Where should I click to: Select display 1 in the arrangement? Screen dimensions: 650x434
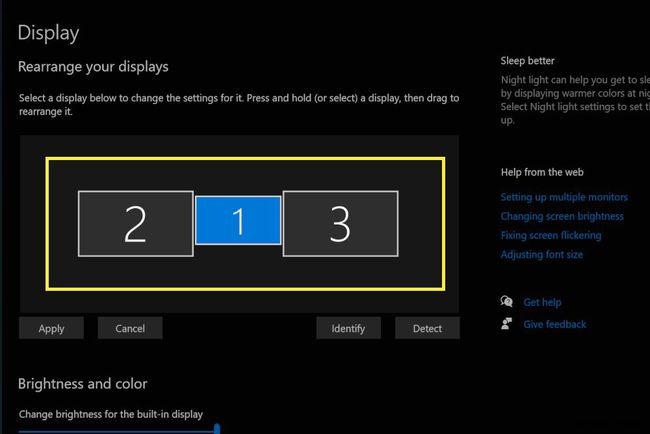[238, 220]
